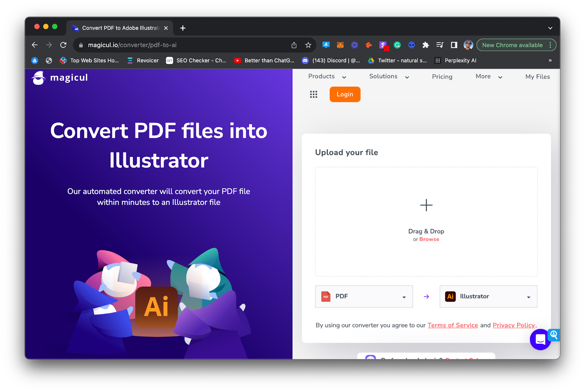Image resolution: width=585 pixels, height=392 pixels.
Task: Toggle the Chrome side panel icon
Action: click(x=454, y=45)
